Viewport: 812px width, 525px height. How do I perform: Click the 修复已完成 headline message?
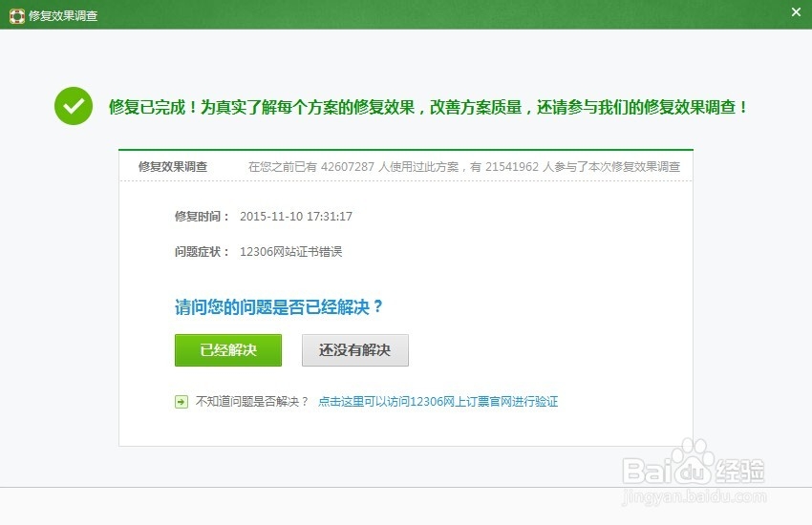[x=428, y=107]
